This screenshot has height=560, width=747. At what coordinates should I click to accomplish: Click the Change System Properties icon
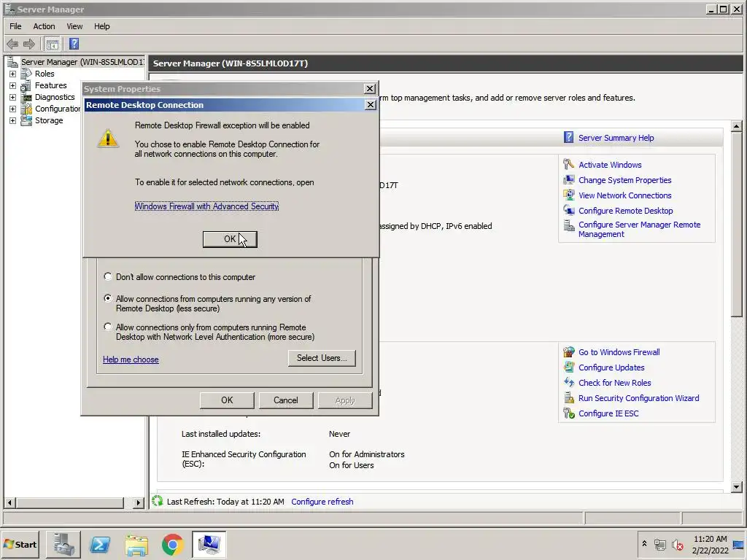coord(568,180)
